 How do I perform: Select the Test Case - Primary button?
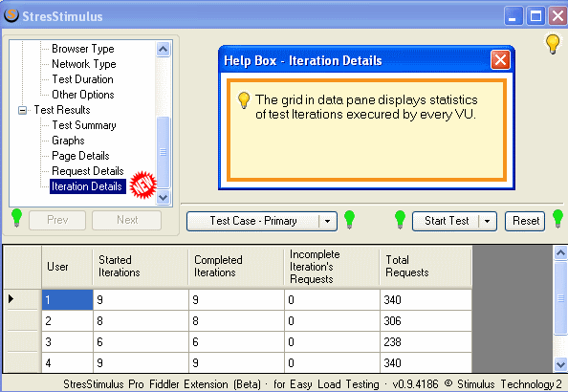coord(253,221)
